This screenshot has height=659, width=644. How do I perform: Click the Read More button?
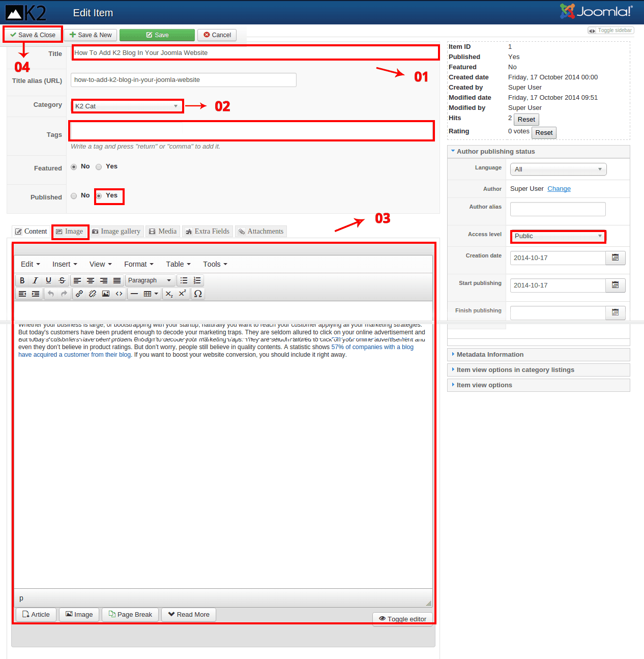189,615
